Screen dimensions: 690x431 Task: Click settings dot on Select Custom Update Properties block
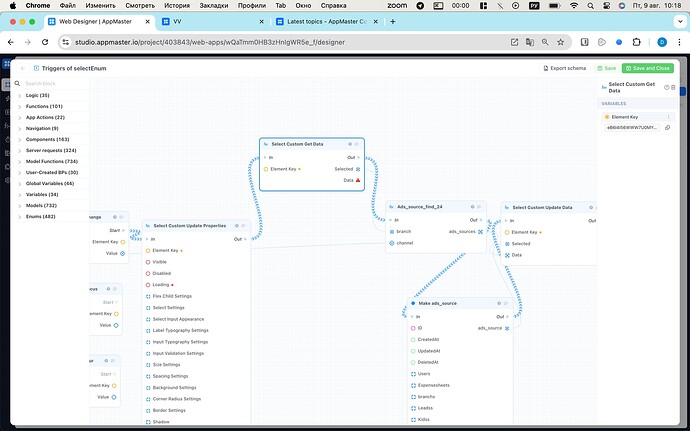[x=237, y=226]
